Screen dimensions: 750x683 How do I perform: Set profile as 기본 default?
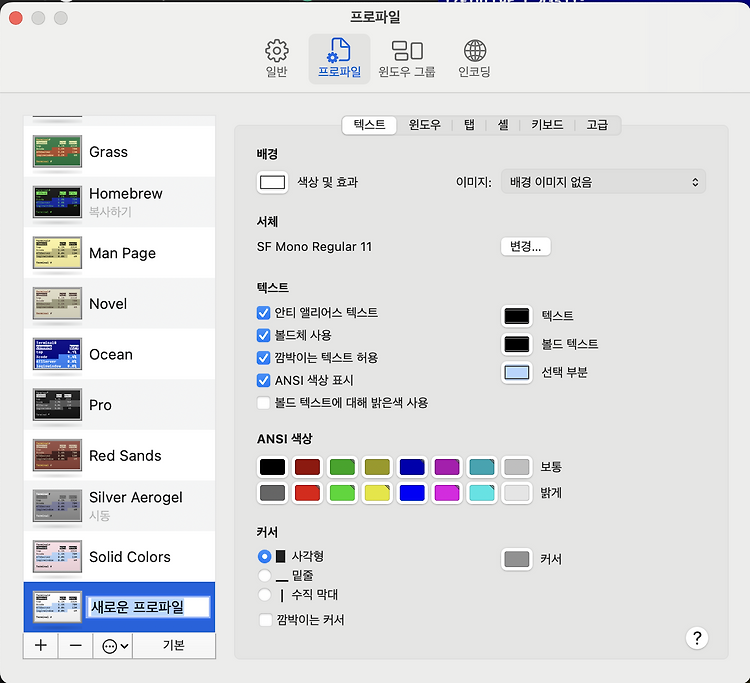[174, 645]
